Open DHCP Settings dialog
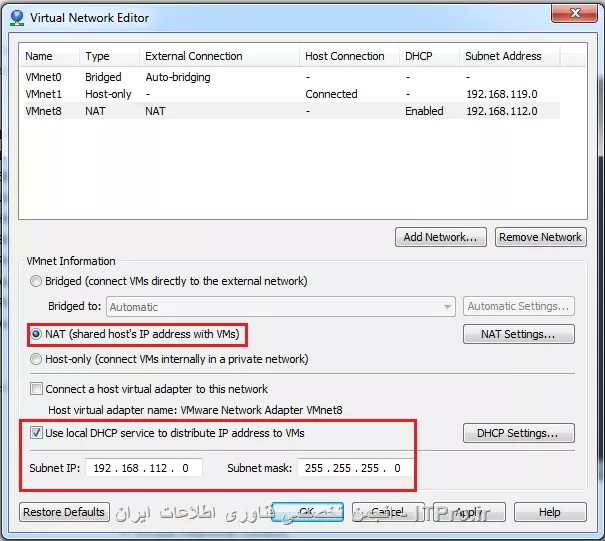Screen dimensions: 605x541 click(519, 433)
